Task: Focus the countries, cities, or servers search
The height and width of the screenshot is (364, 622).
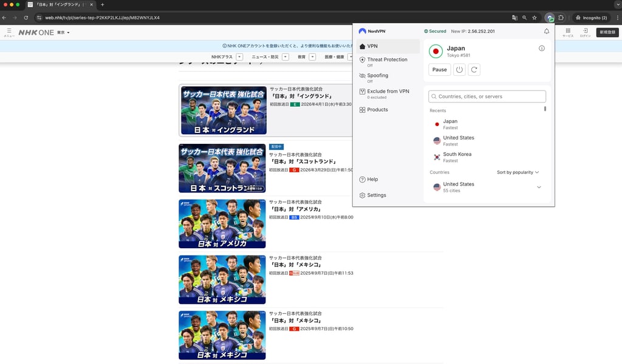Action: click(487, 96)
